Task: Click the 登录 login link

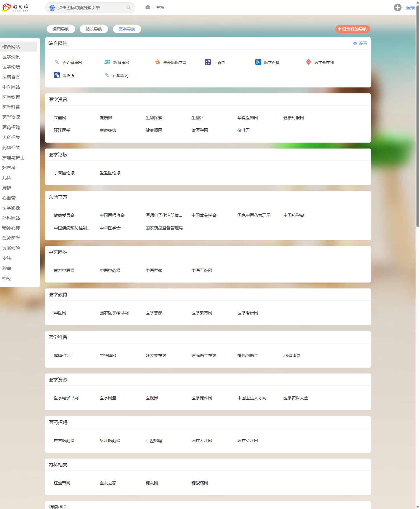Action: pyautogui.click(x=410, y=8)
